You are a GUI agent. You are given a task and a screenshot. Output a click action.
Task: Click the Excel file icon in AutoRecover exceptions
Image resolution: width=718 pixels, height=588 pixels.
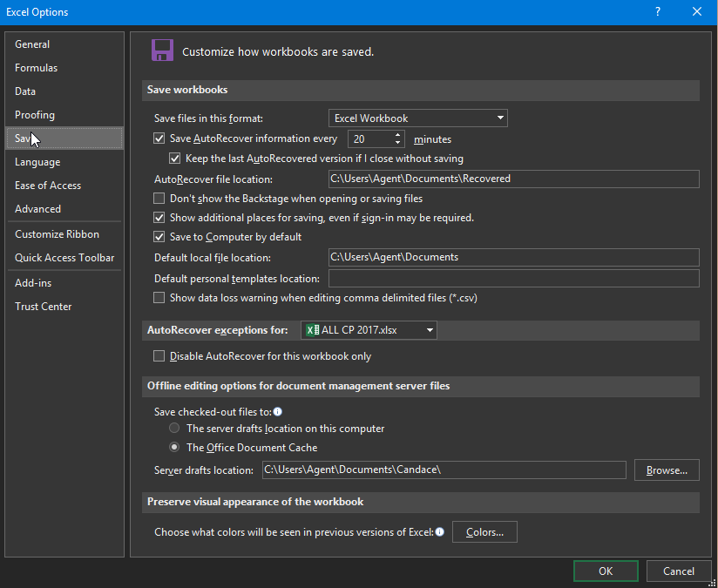[x=313, y=330]
